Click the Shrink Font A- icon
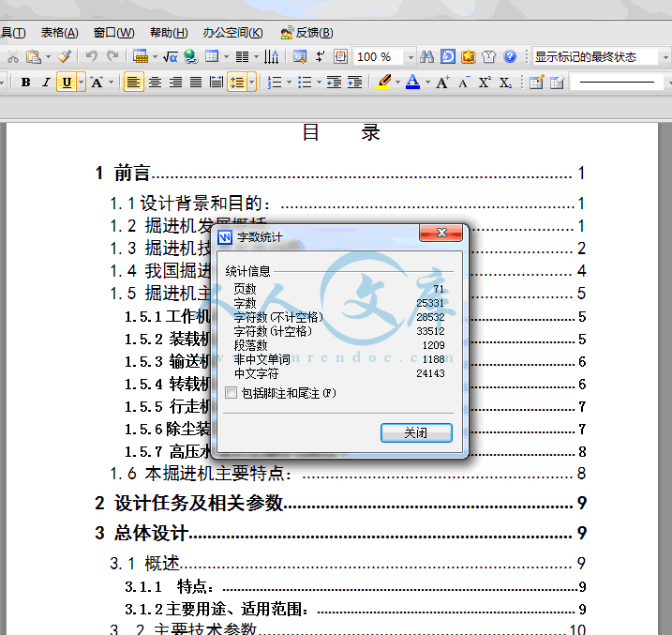Image resolution: width=672 pixels, height=635 pixels. pyautogui.click(x=464, y=82)
